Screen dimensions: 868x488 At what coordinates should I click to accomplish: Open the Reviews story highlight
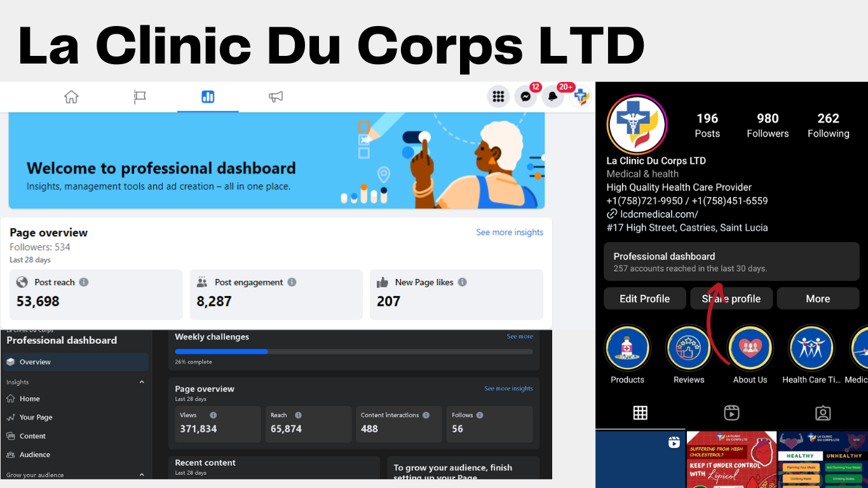click(x=689, y=348)
